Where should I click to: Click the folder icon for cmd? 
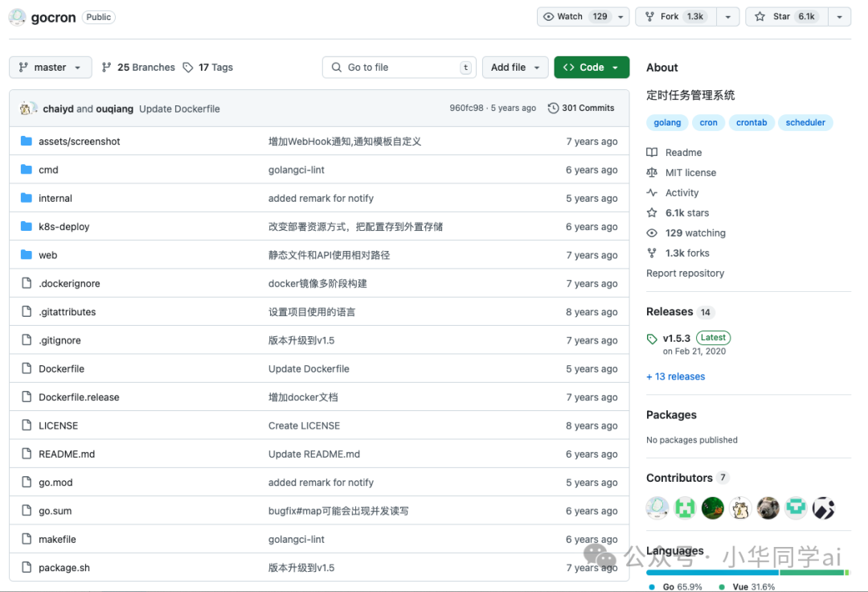coord(26,170)
